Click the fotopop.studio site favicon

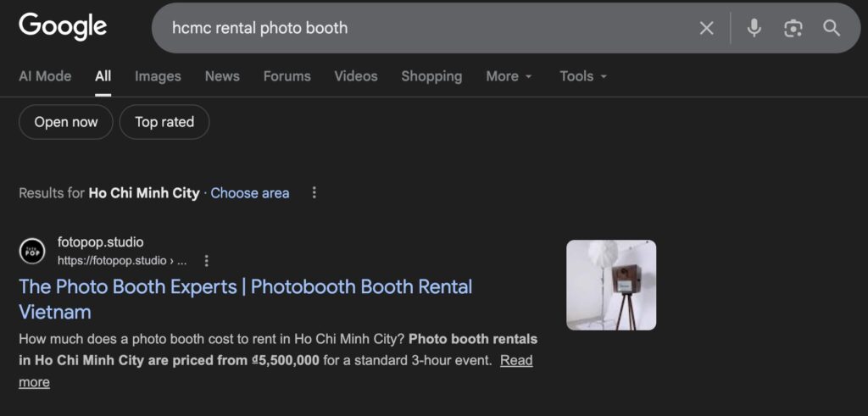32,252
